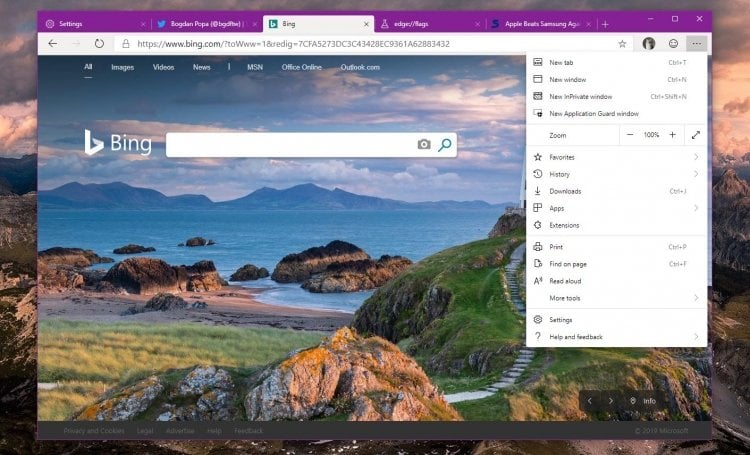Open MSN link in Bing header

255,67
